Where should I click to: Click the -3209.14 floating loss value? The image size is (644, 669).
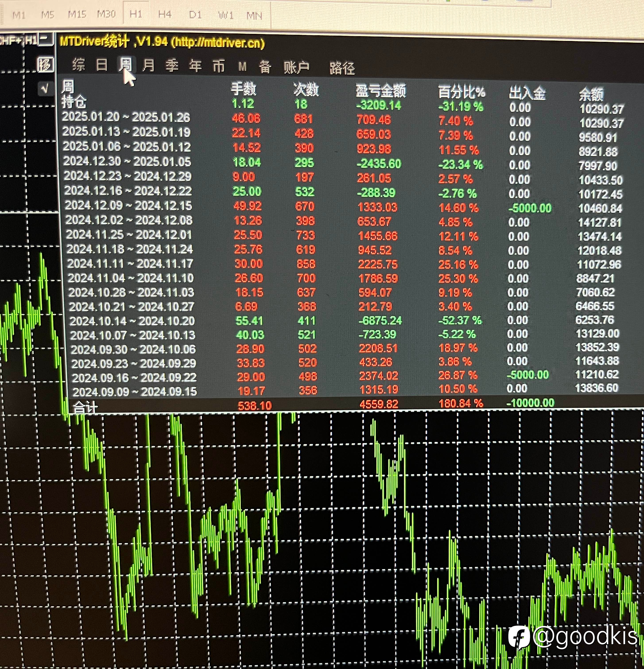coord(379,105)
